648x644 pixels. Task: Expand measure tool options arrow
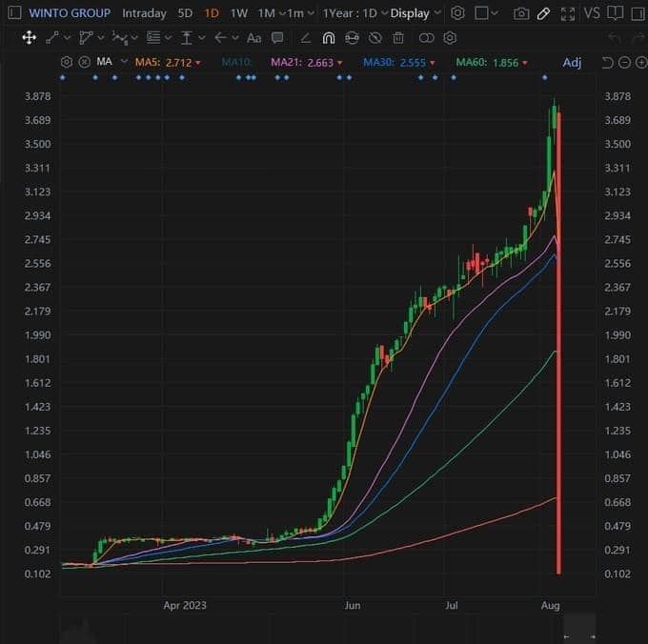point(202,38)
